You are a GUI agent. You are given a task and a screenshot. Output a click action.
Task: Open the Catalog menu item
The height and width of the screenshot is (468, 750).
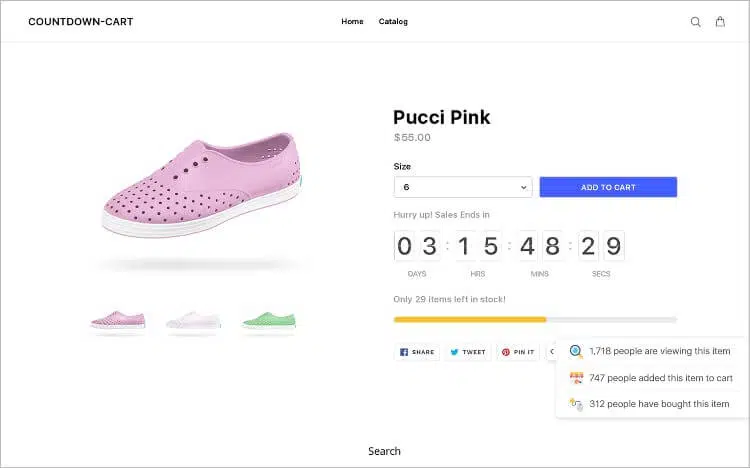(393, 22)
